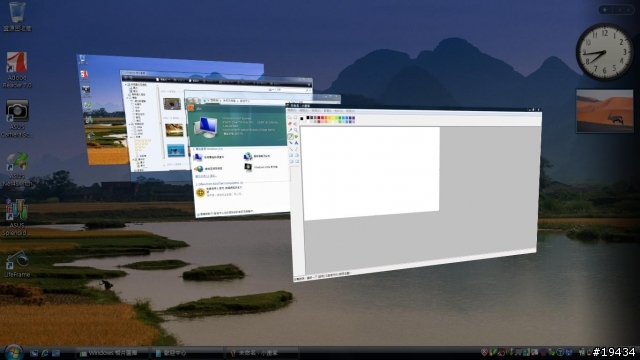Pick the bright red swatch in Paint's palette
Image resolution: width=640 pixels, height=360 pixels.
coord(322,118)
